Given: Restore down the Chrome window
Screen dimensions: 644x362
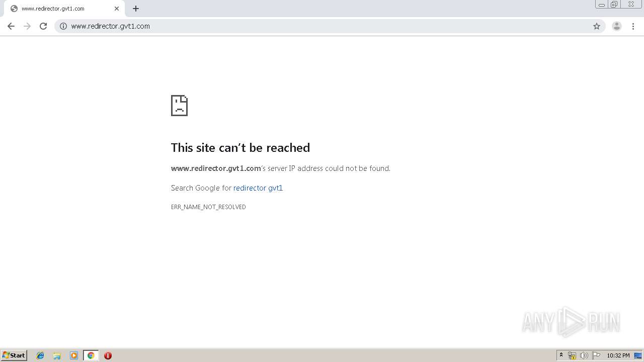Looking at the screenshot, I should (x=614, y=5).
